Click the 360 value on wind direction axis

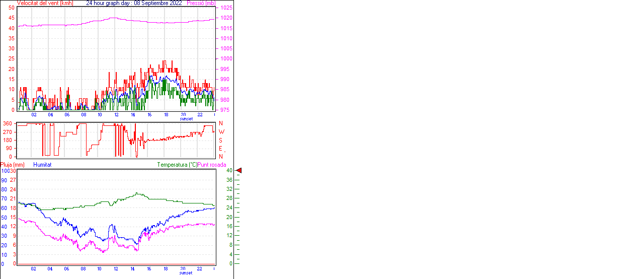tap(8, 123)
